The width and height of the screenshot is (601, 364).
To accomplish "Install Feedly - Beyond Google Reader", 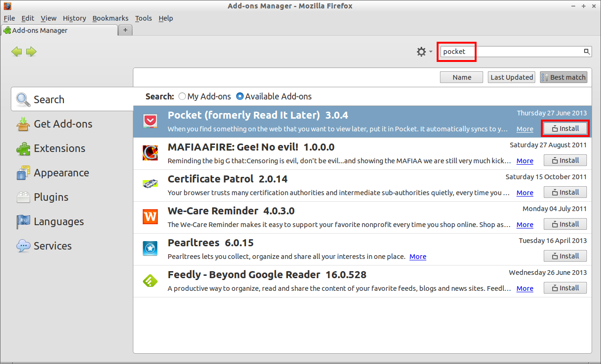I will coord(565,288).
